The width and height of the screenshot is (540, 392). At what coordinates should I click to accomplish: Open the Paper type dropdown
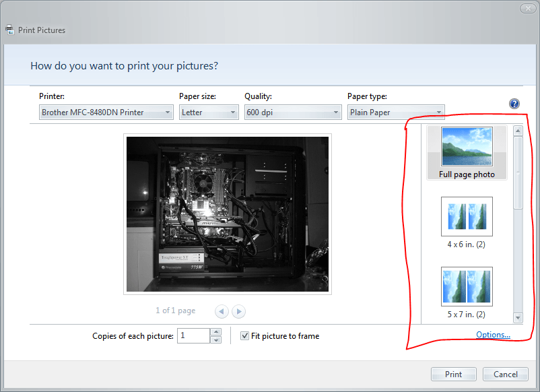pos(396,112)
